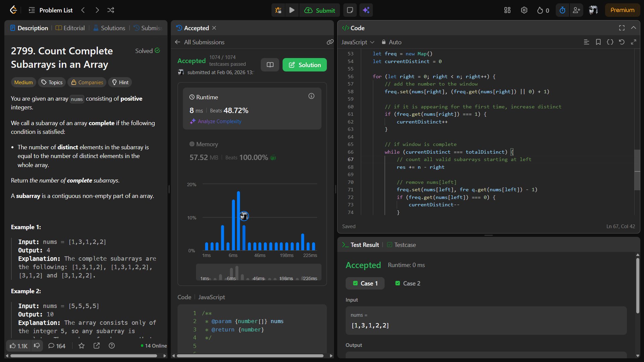Open the timer stopwatch icon
Viewport: 644px width, 362px height.
(x=562, y=10)
